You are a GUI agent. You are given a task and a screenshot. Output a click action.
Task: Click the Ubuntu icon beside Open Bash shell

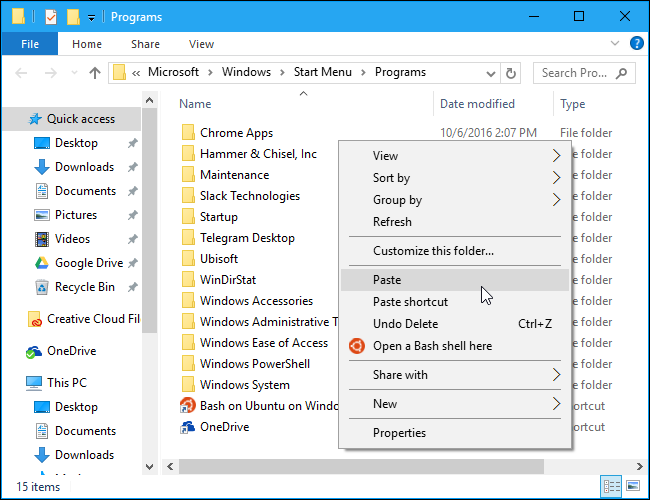[x=355, y=346]
